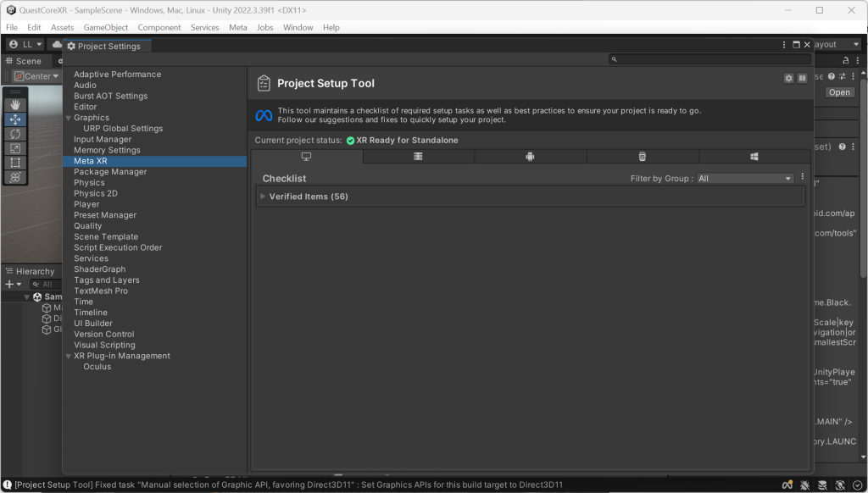Select the Rect tool

pyautogui.click(x=15, y=162)
